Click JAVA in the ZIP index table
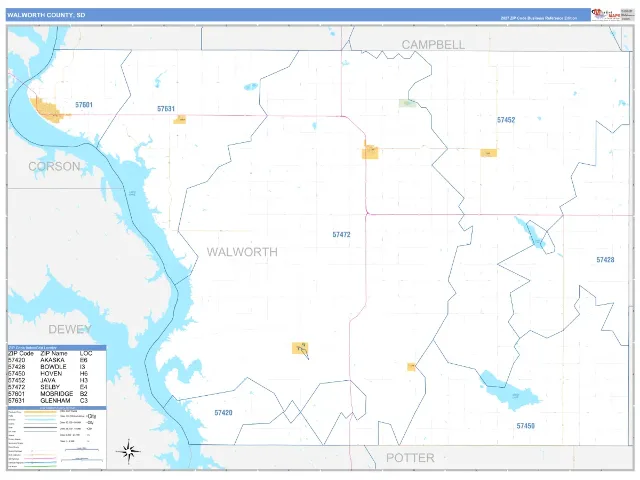This screenshot has height=480, width=640. (x=48, y=380)
